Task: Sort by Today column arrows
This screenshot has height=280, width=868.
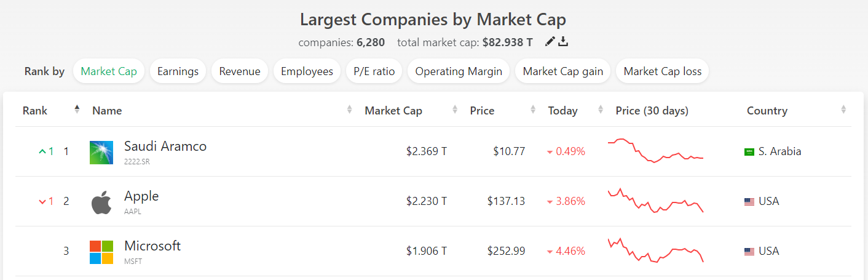Action: tap(601, 110)
